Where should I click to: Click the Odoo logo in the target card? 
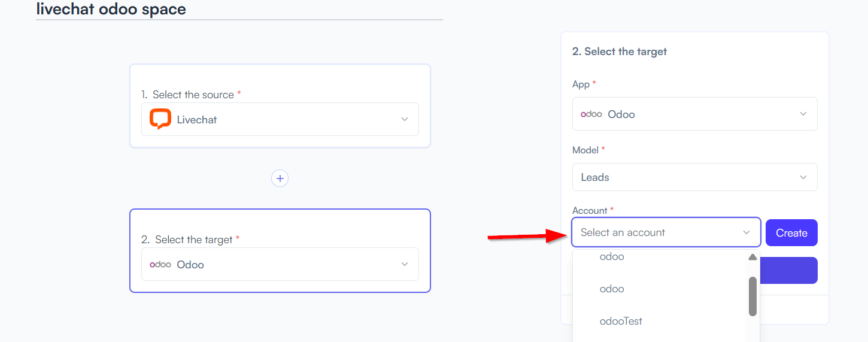pos(160,264)
